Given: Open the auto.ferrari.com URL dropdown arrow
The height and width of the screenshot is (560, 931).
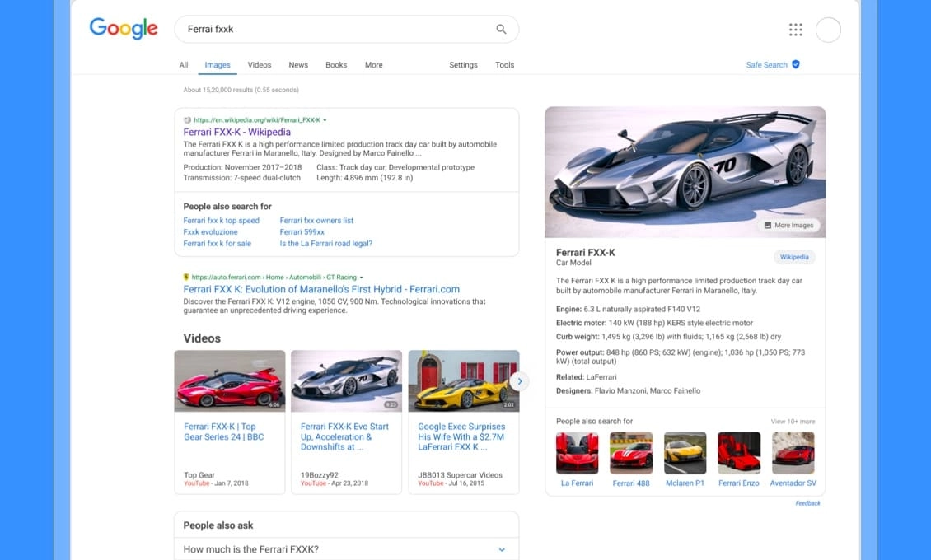Looking at the screenshot, I should (361, 278).
